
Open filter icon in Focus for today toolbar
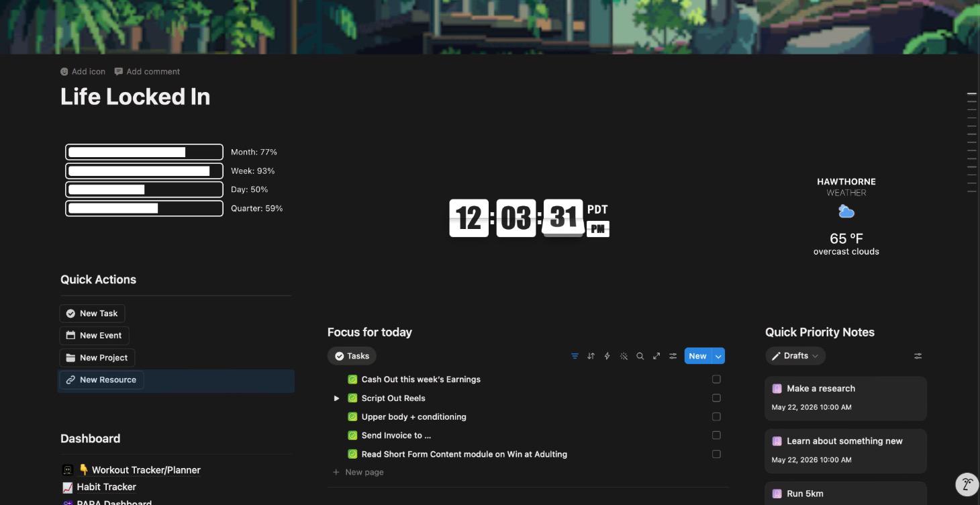575,356
